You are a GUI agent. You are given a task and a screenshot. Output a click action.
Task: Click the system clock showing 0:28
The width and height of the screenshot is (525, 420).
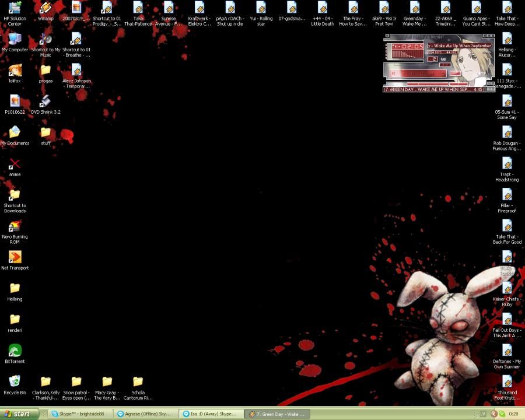(513, 414)
